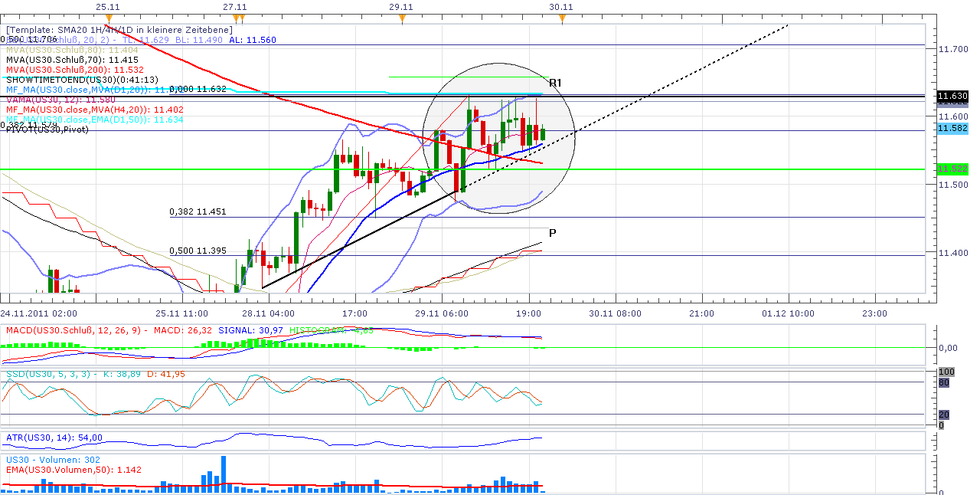The width and height of the screenshot is (980, 495).
Task: Click the orange date marker above 29.11
Action: click(x=402, y=16)
